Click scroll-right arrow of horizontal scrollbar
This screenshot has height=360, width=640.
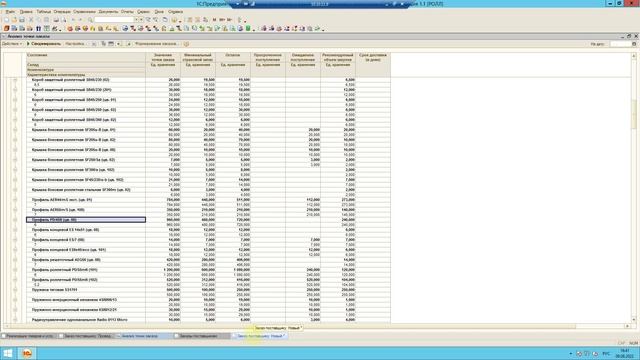click(627, 326)
